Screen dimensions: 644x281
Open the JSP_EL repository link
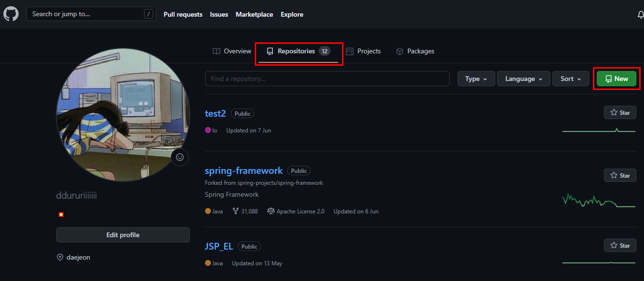click(219, 246)
